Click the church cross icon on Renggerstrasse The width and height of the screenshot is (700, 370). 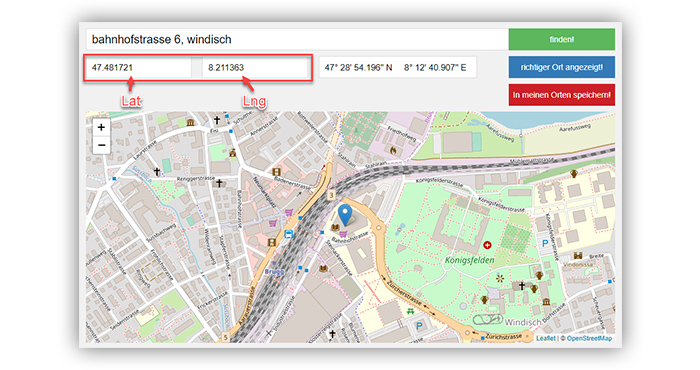[219, 183]
